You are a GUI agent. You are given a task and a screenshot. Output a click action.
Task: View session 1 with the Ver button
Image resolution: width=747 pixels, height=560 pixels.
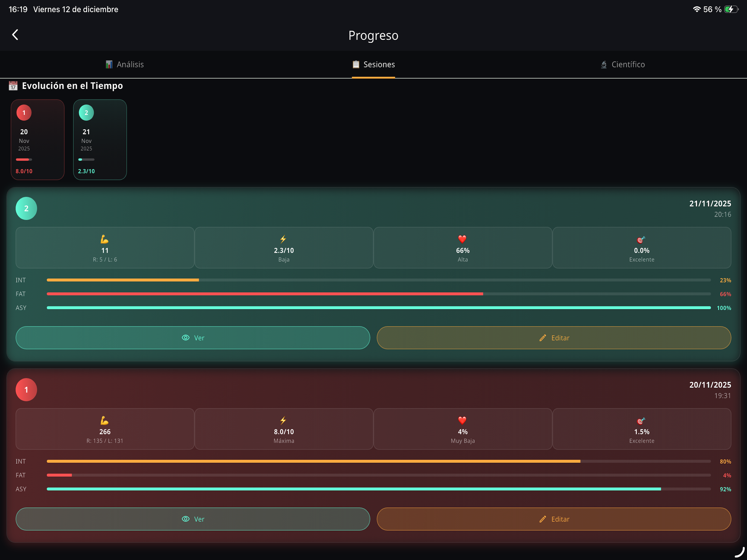[x=193, y=519]
